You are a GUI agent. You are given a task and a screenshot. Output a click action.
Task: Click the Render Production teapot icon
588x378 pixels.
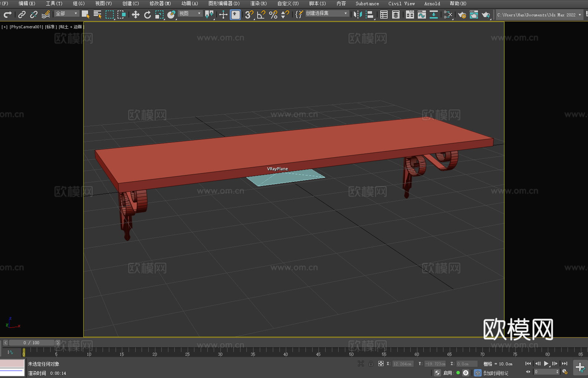(x=486, y=14)
